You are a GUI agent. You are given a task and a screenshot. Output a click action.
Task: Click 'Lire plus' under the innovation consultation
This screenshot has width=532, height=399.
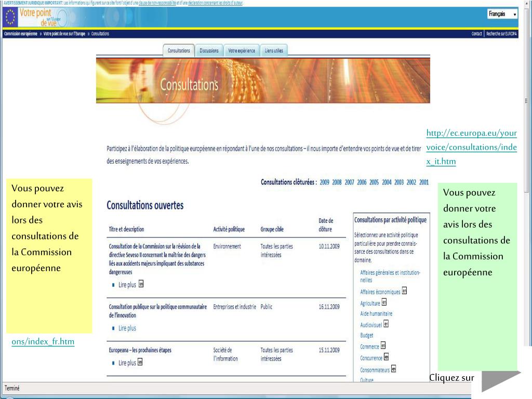pos(127,328)
